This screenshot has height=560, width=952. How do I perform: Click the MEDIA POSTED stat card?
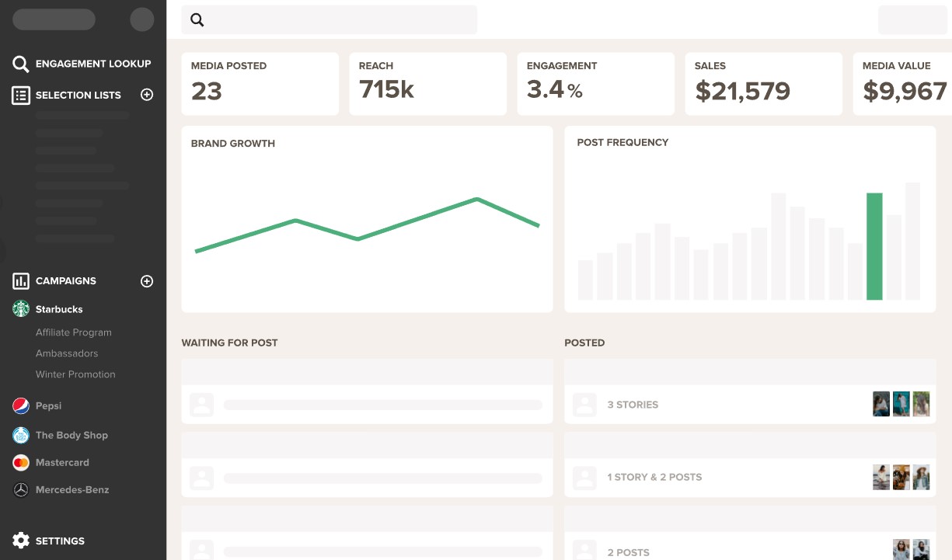coord(260,83)
